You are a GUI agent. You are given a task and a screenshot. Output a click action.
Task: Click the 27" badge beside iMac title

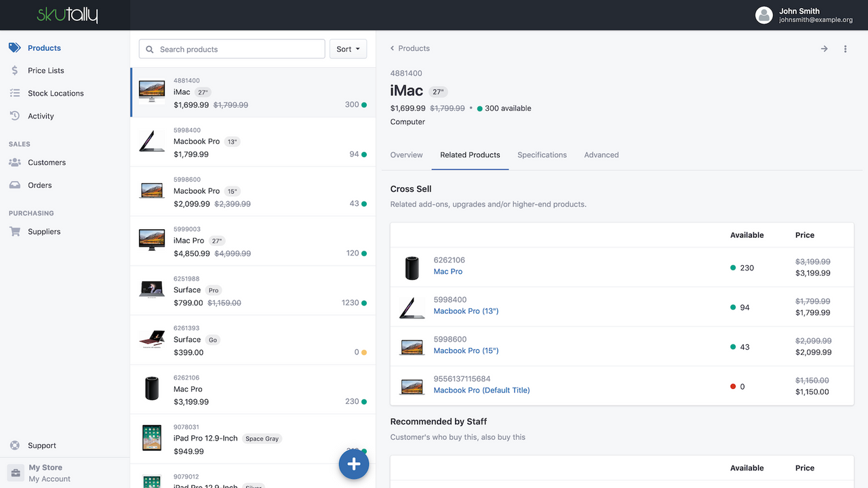[438, 92]
